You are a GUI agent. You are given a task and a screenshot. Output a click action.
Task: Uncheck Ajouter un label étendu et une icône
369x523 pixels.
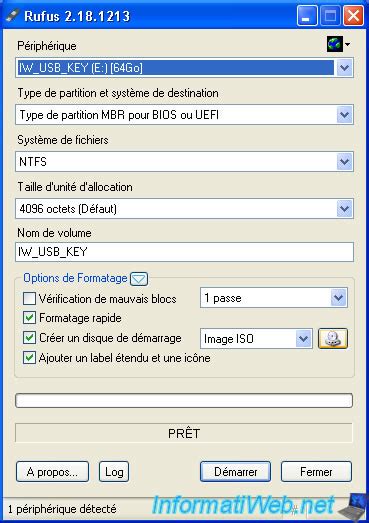[29, 358]
